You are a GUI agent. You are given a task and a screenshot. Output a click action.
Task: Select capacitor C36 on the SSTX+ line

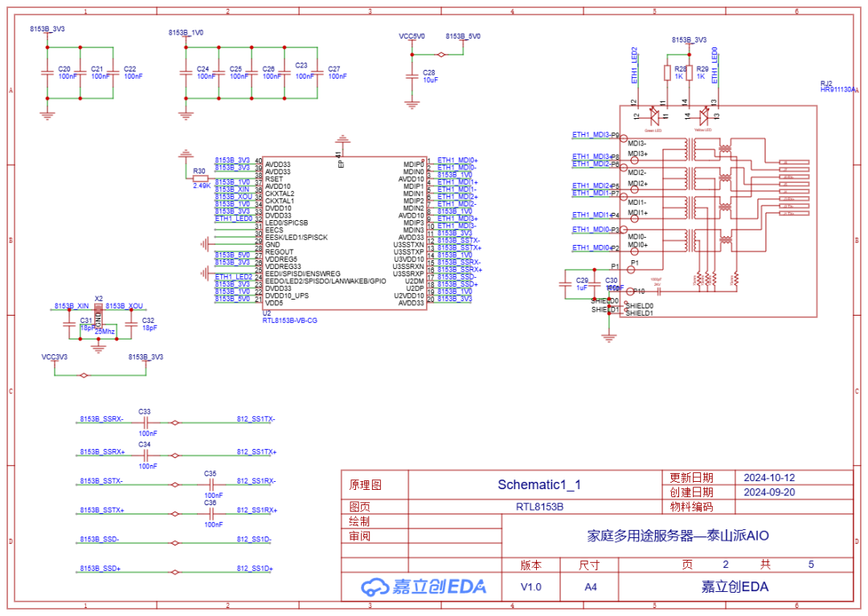click(x=211, y=513)
